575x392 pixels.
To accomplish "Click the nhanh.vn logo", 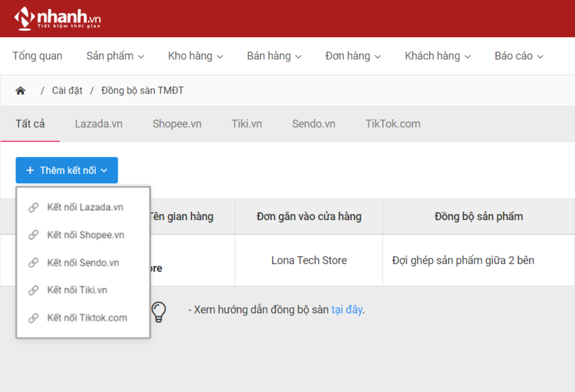I will click(55, 18).
